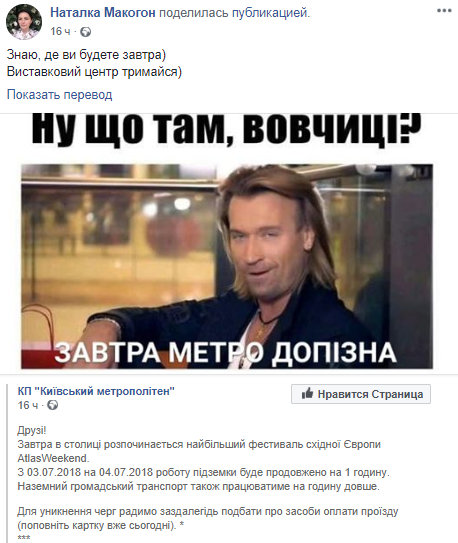The height and width of the screenshot is (543, 458).
Task: Click the thumbs-up icon on the like button
Action: tap(307, 394)
